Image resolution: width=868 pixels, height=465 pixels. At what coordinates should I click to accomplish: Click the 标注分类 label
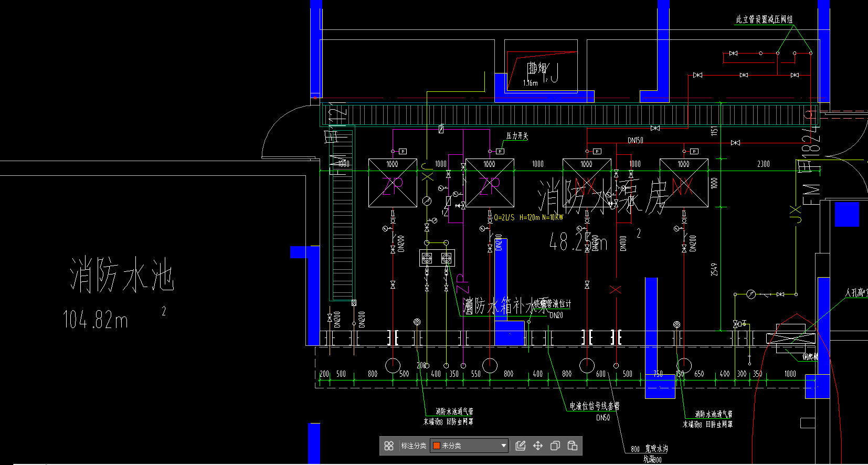[414, 446]
